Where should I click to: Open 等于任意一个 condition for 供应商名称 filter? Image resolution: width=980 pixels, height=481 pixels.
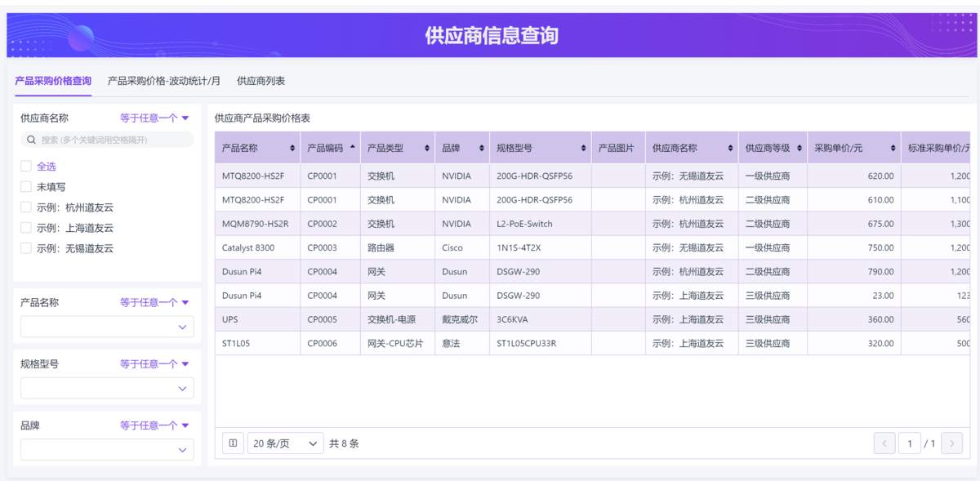pos(154,118)
